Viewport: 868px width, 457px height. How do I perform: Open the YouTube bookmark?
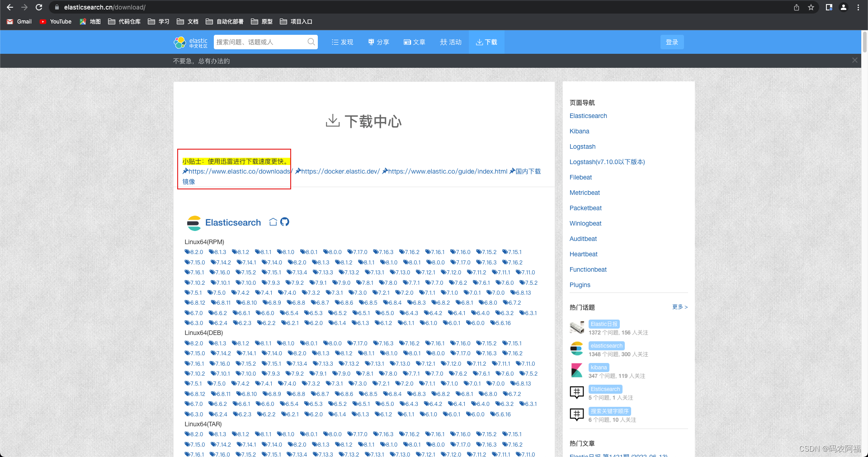56,22
